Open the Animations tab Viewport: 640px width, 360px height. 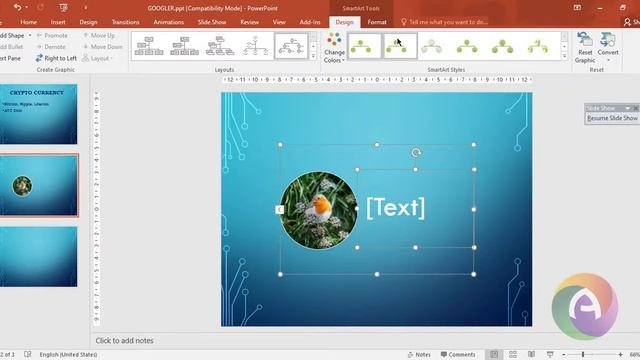coord(169,22)
